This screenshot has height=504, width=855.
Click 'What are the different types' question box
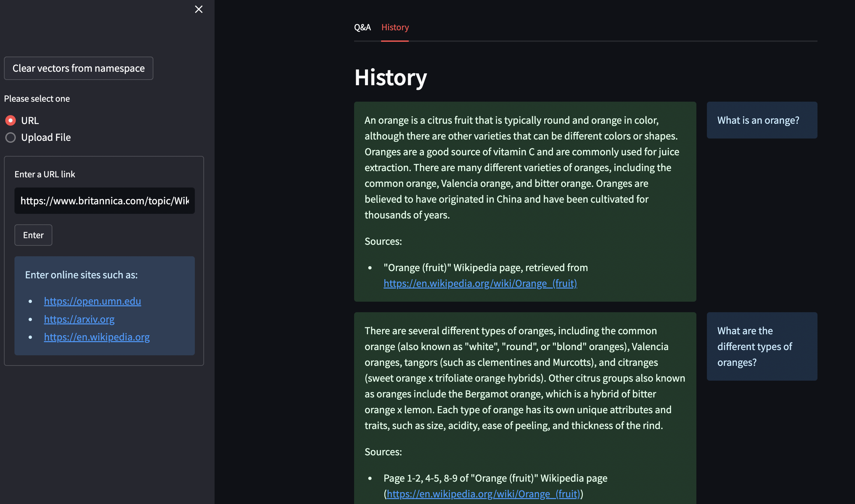[x=762, y=346]
